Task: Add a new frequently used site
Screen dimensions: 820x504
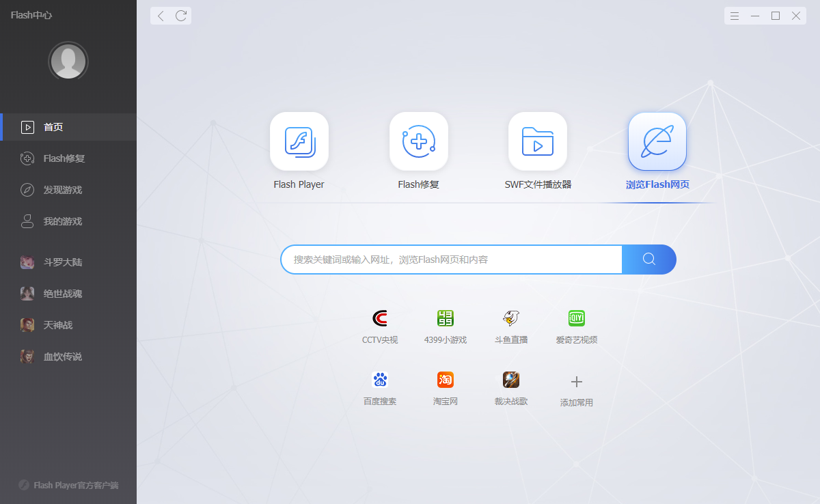Action: tap(576, 387)
